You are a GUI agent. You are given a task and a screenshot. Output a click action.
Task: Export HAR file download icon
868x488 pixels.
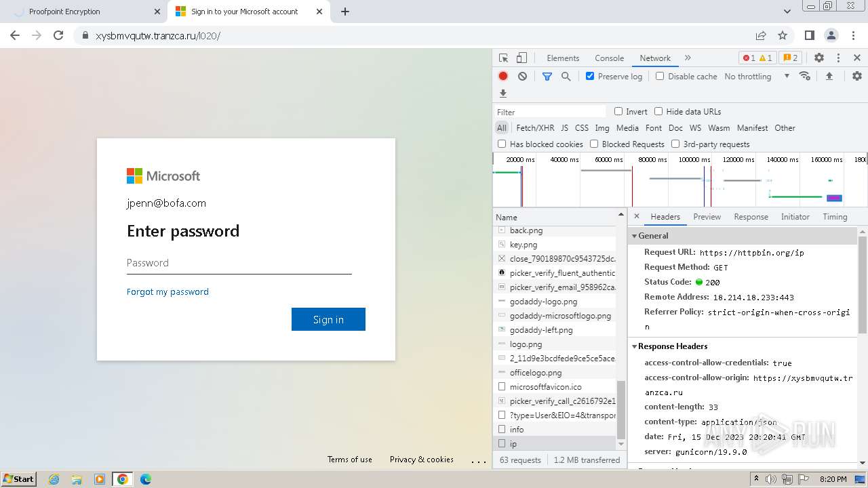click(x=503, y=94)
